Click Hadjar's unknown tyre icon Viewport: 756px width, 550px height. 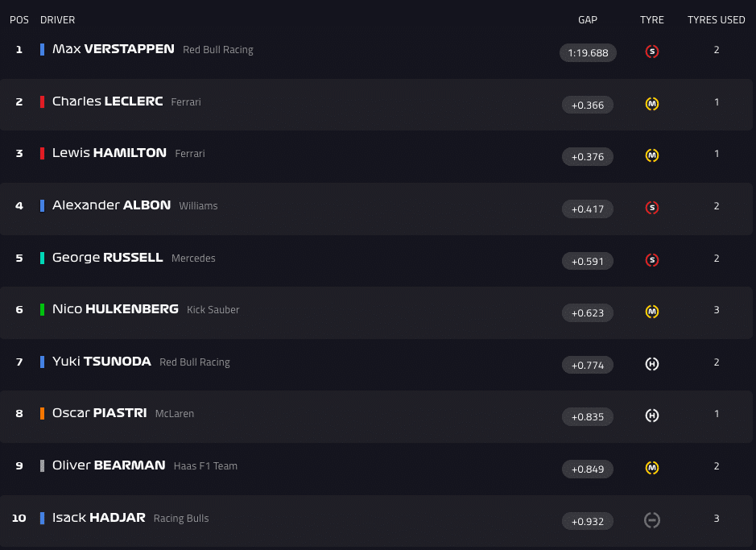tap(652, 520)
